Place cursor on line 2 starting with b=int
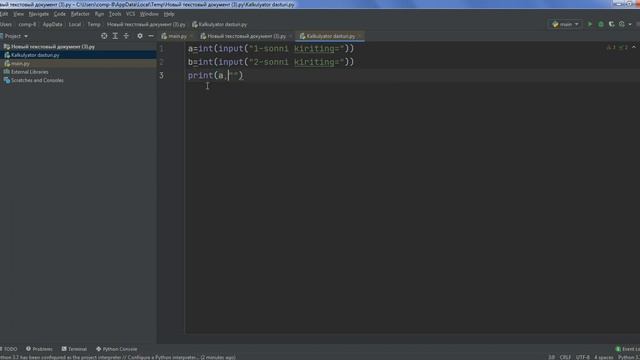640x360 pixels. coord(271,62)
